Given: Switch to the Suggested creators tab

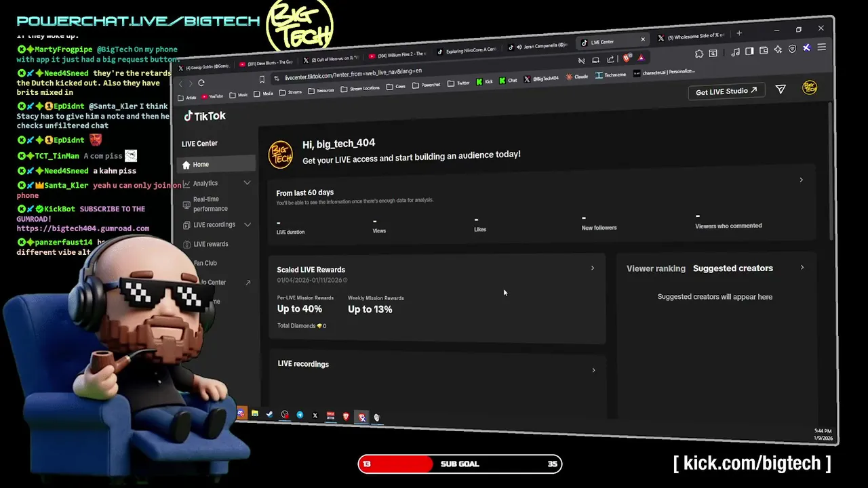Looking at the screenshot, I should [733, 268].
